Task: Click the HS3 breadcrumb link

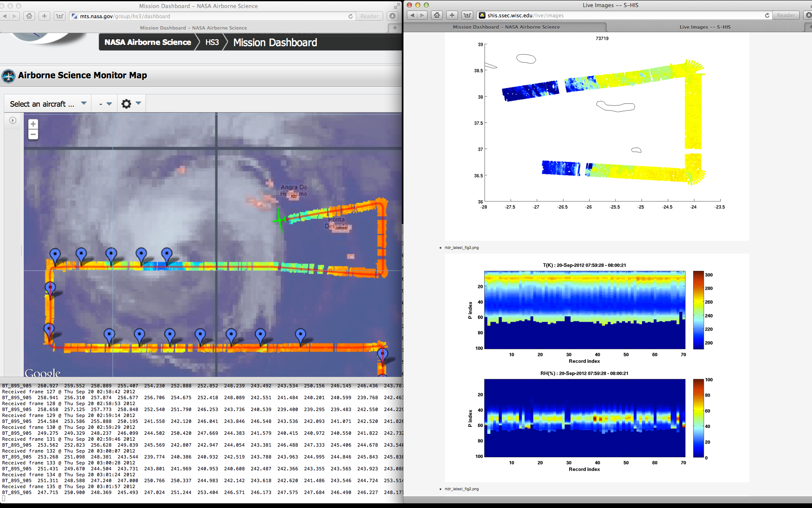Action: (212, 42)
